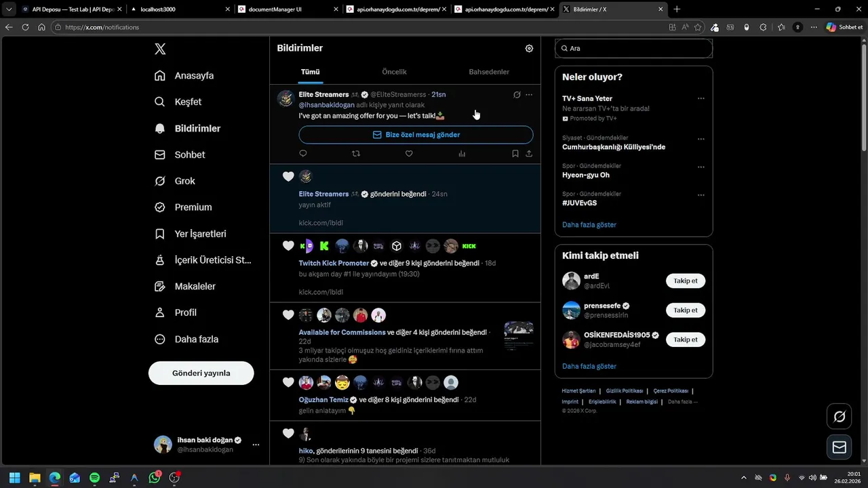Viewport: 868px width, 488px height.
Task: Open Sohbet messages page
Action: pyautogui.click(x=180, y=155)
